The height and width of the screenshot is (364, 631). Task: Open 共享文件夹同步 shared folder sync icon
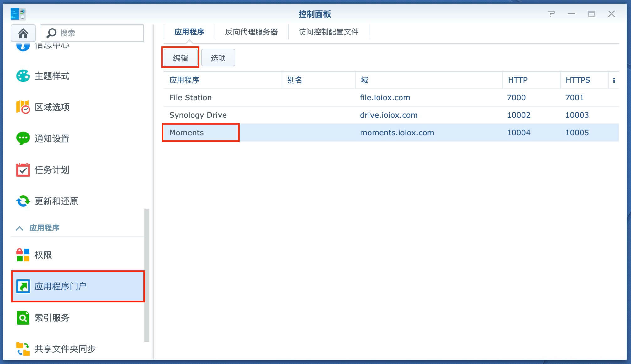23,349
